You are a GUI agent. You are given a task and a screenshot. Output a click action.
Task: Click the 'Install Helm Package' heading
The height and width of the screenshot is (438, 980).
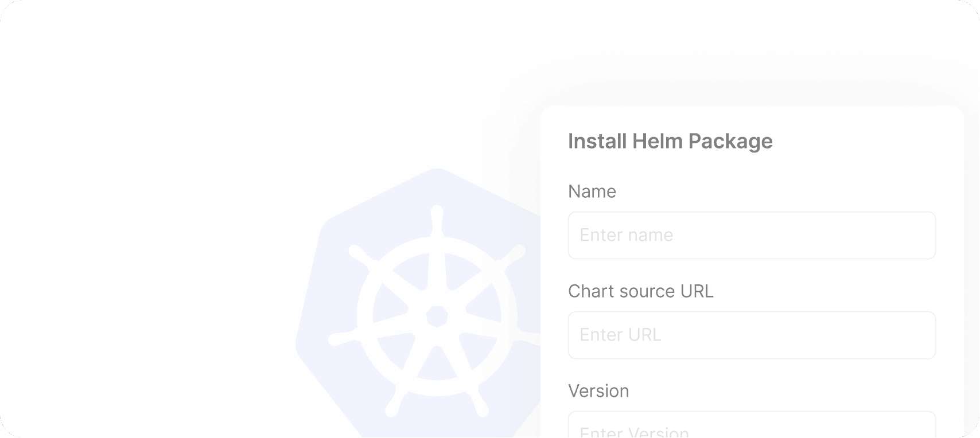click(670, 141)
